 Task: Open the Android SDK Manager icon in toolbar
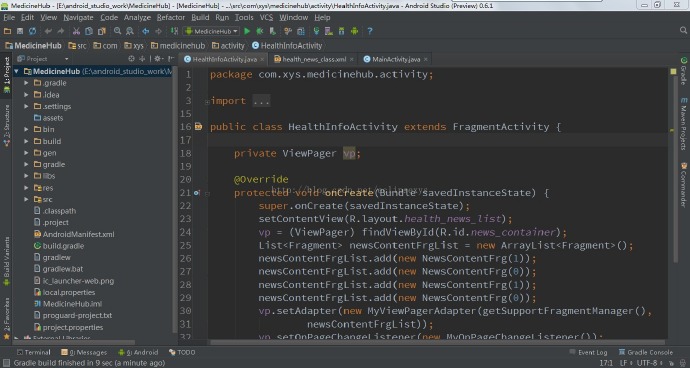[x=341, y=31]
